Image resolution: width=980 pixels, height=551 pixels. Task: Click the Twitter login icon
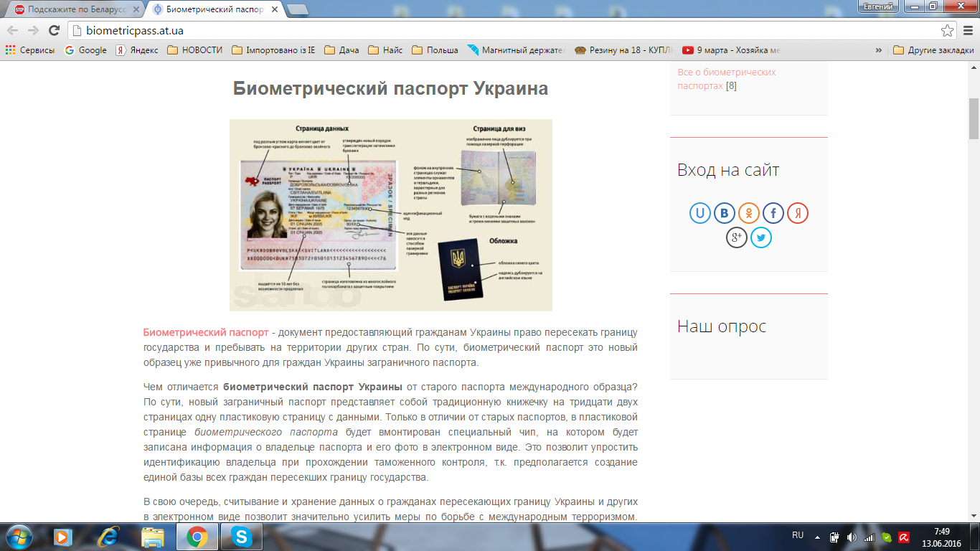tap(761, 237)
